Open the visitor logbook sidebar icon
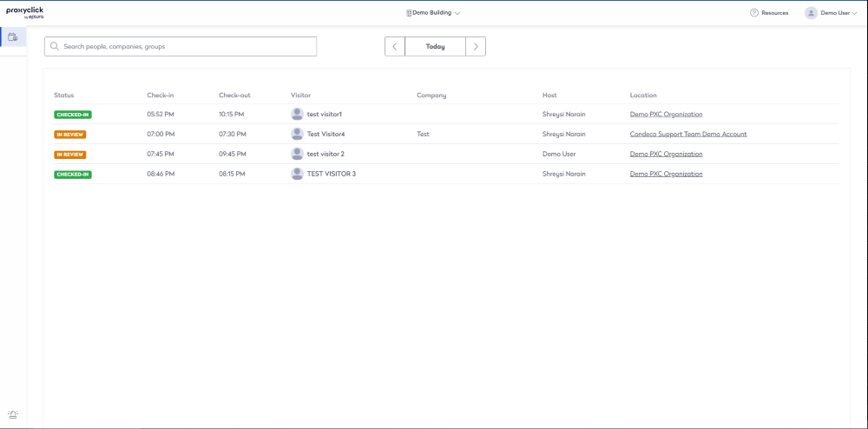 (x=13, y=37)
